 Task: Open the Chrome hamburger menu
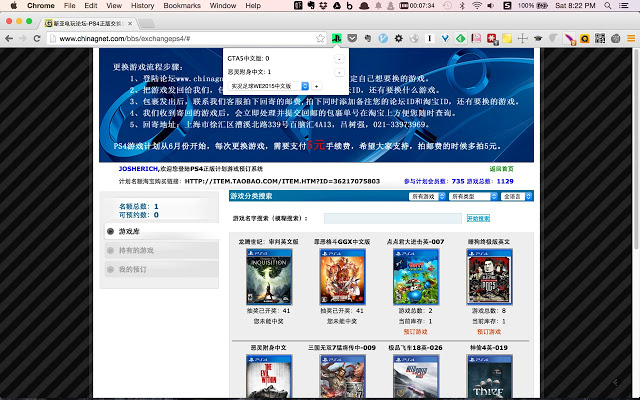pos(631,38)
